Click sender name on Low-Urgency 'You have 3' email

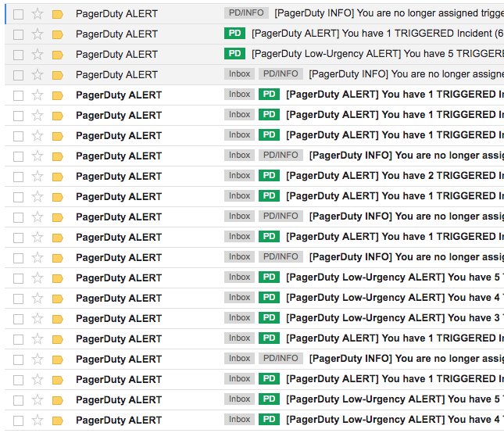click(x=119, y=319)
